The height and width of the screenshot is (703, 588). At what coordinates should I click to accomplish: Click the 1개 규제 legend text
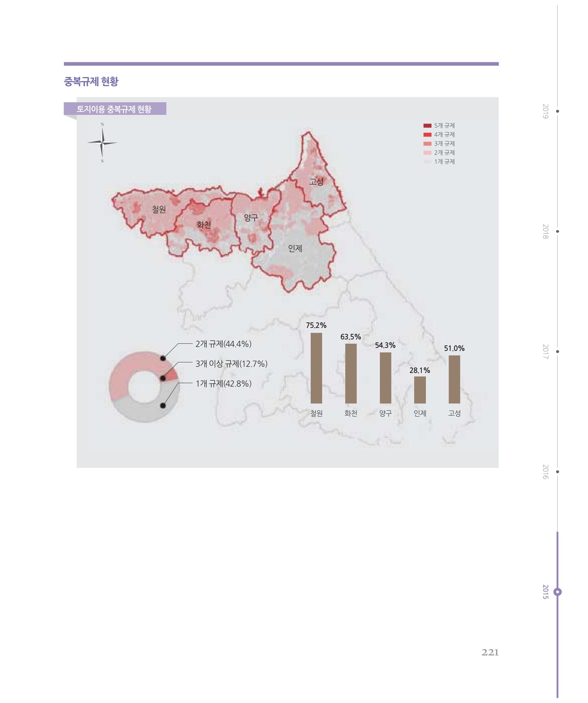(444, 162)
